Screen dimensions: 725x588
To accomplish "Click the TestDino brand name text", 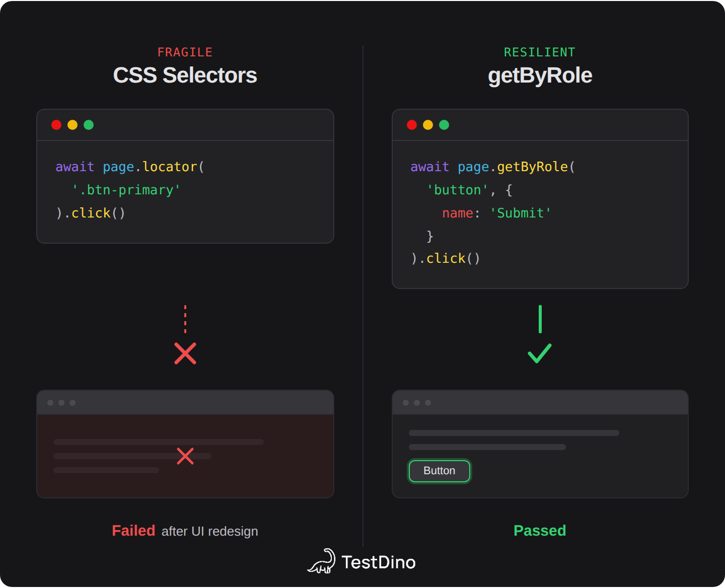I will pos(379,562).
